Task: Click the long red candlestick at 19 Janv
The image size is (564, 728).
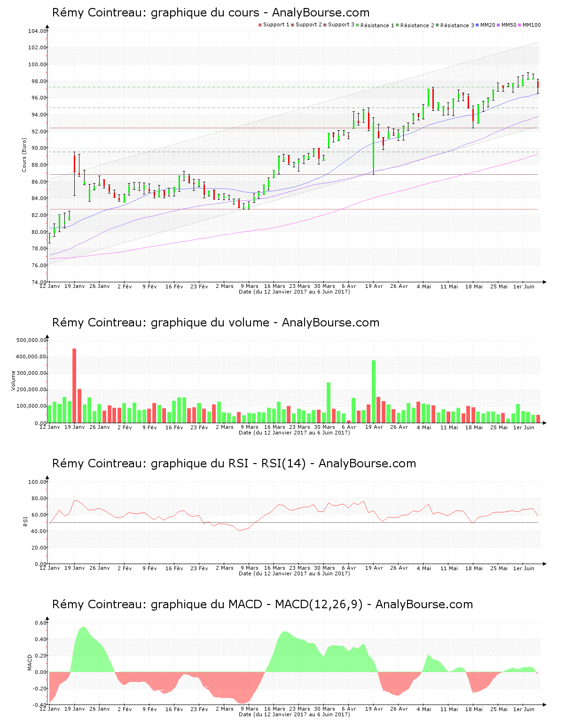Action: [x=74, y=173]
